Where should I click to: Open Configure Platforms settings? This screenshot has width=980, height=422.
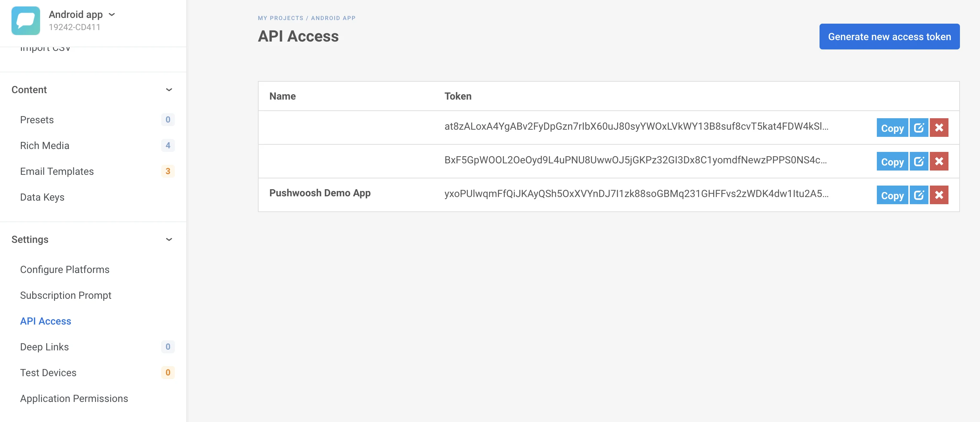click(65, 269)
